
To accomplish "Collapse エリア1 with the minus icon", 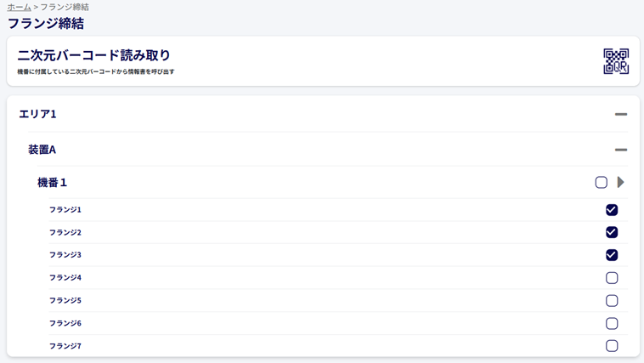I will point(620,114).
